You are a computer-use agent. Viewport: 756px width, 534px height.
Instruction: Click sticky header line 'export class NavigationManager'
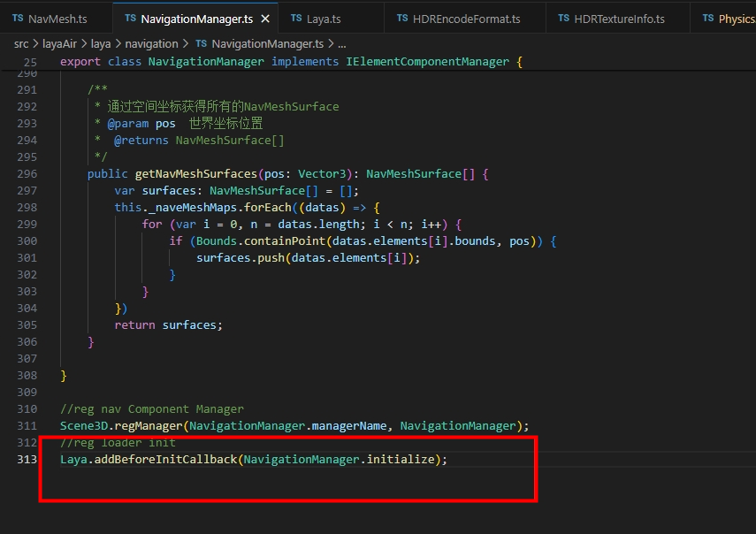pos(292,62)
